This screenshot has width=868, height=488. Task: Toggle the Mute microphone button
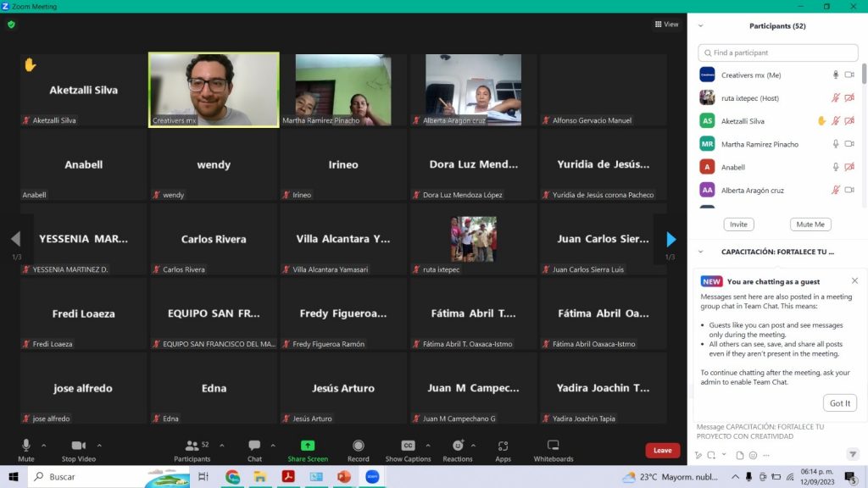[x=25, y=446]
